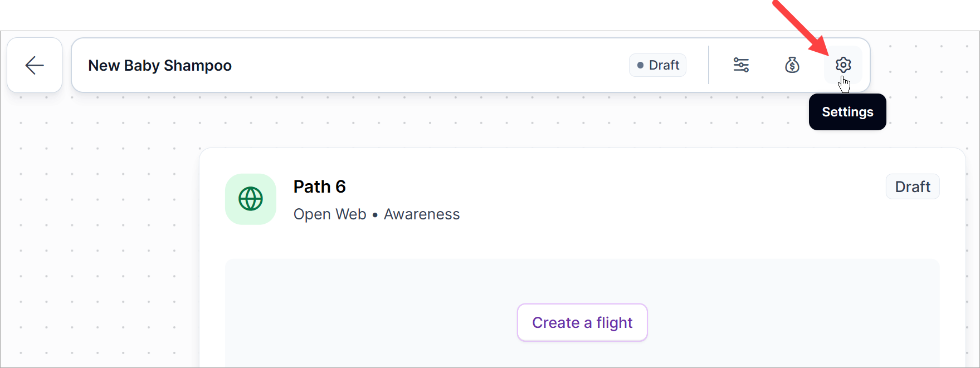The image size is (980, 368).
Task: Open the money bag budget icon
Action: 792,65
